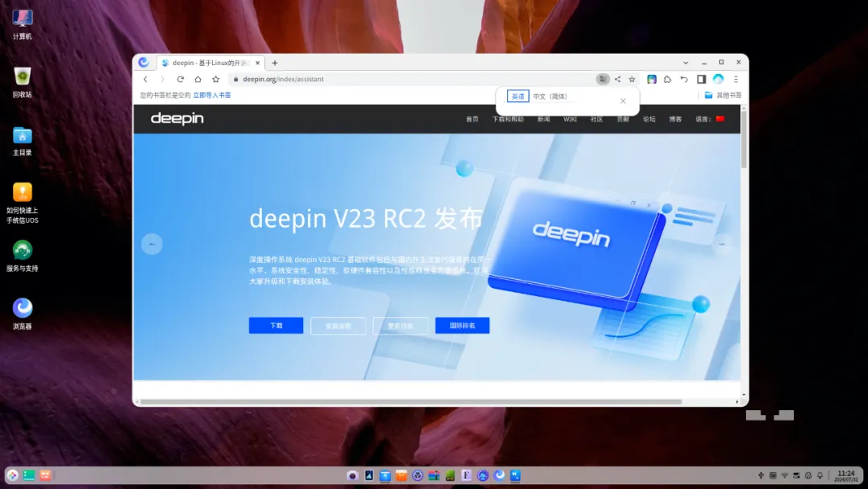
Task: Open the font manager F icon in dock
Action: (x=467, y=475)
